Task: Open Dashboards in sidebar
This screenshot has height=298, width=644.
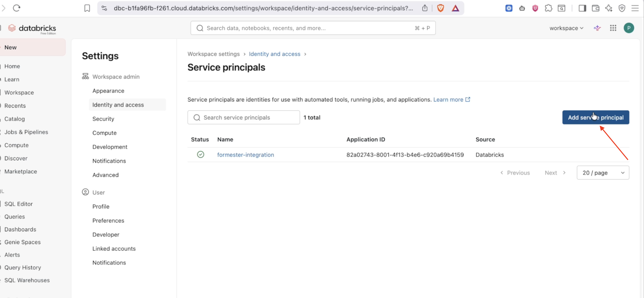Action: (20, 229)
